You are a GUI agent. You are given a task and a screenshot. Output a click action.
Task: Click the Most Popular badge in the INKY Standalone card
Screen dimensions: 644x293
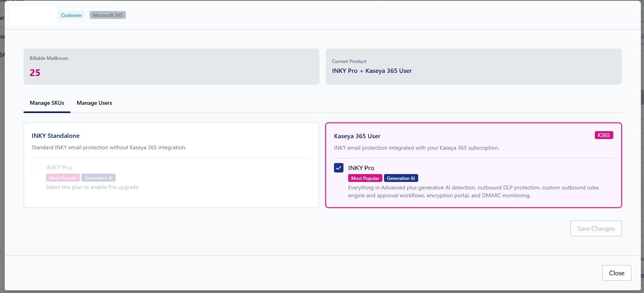coord(63,178)
